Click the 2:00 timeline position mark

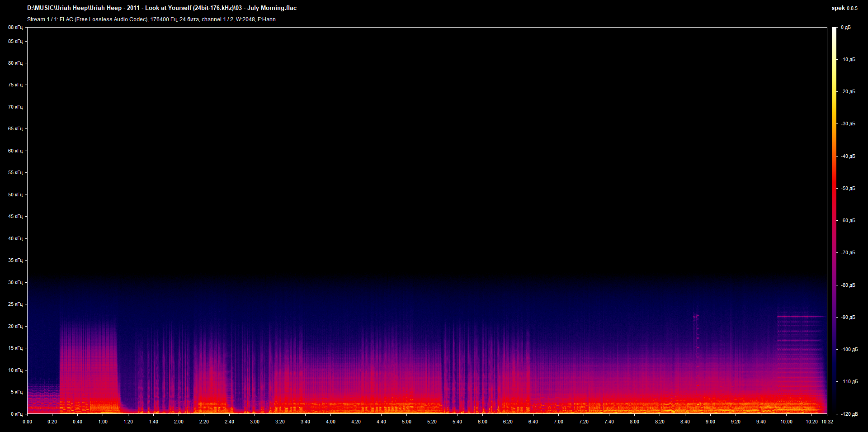click(179, 421)
